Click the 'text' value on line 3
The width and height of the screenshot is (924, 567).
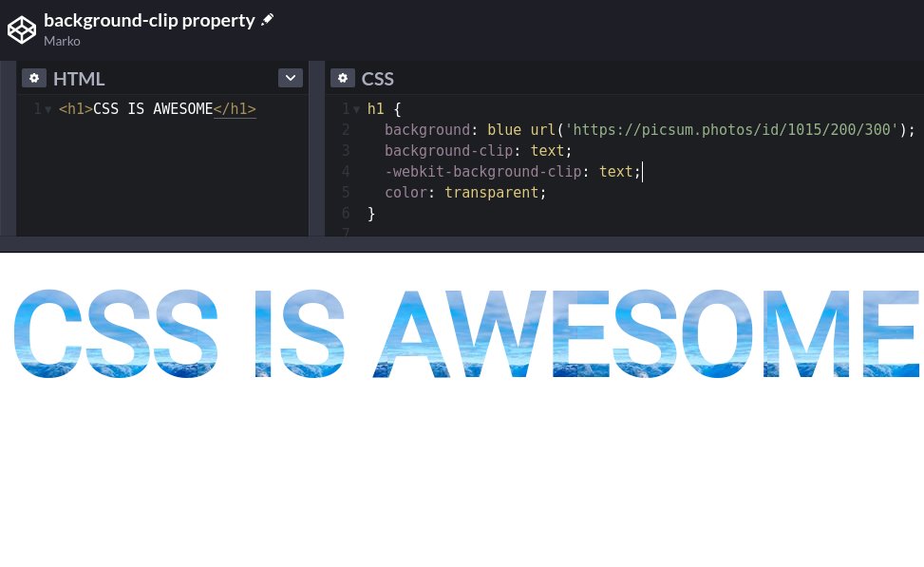(547, 151)
